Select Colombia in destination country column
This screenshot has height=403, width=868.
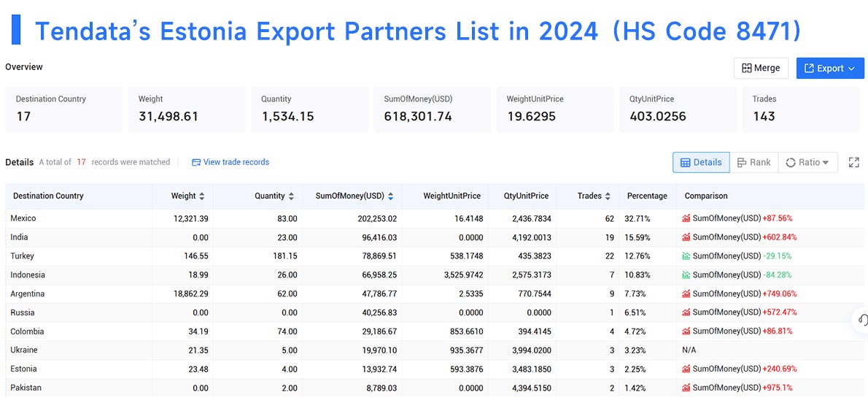pyautogui.click(x=27, y=332)
